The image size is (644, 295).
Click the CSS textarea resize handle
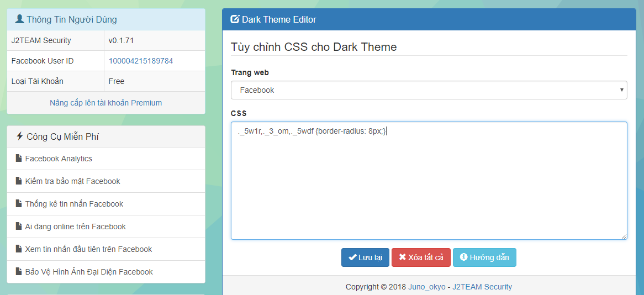point(624,236)
